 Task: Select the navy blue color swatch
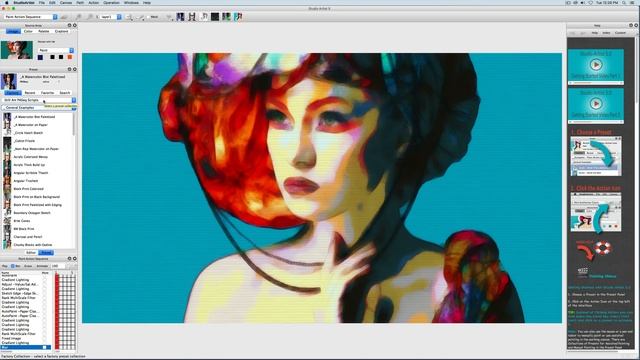click(40, 57)
